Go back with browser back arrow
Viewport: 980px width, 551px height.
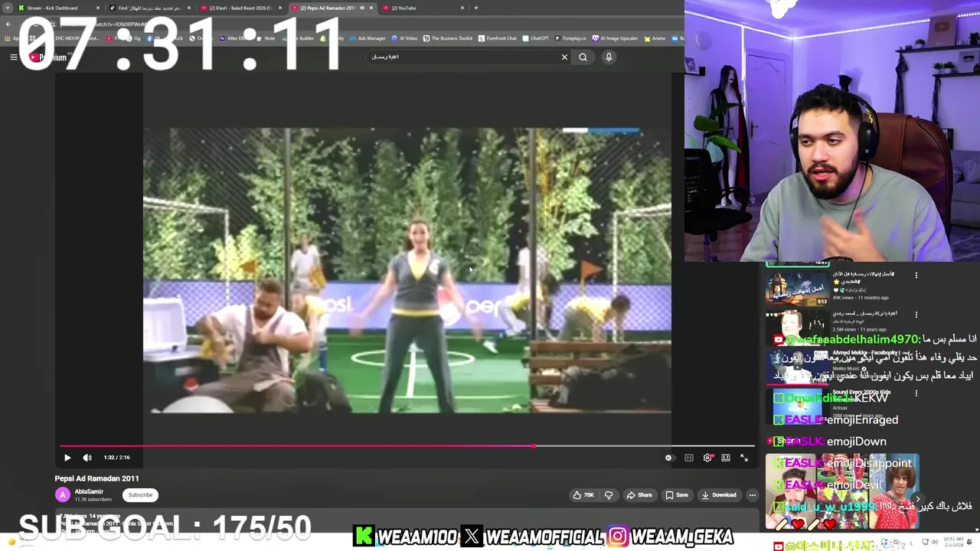[8, 24]
